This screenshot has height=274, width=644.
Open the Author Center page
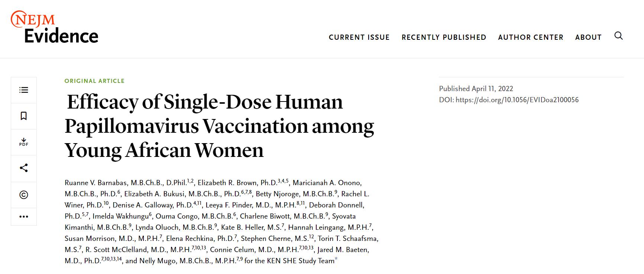point(530,37)
